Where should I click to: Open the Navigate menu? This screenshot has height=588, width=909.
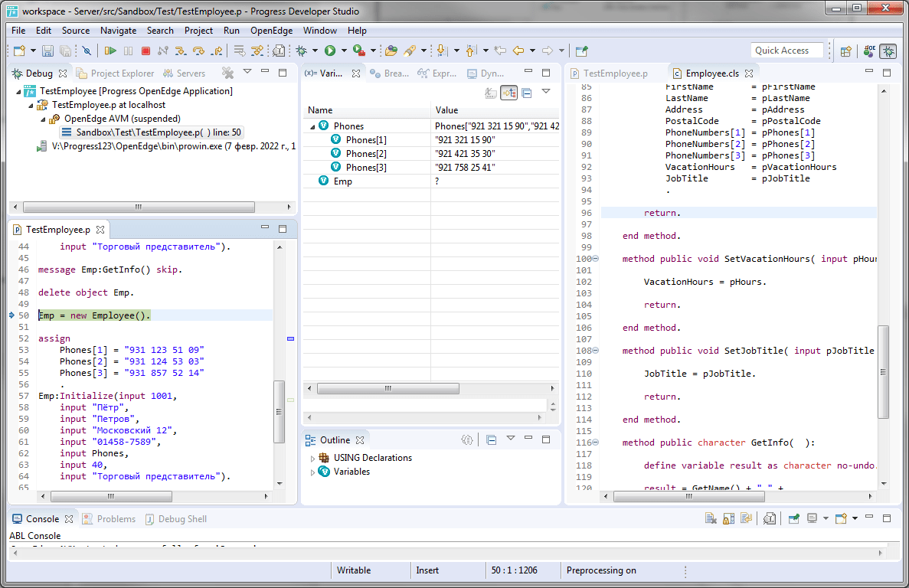(x=118, y=31)
